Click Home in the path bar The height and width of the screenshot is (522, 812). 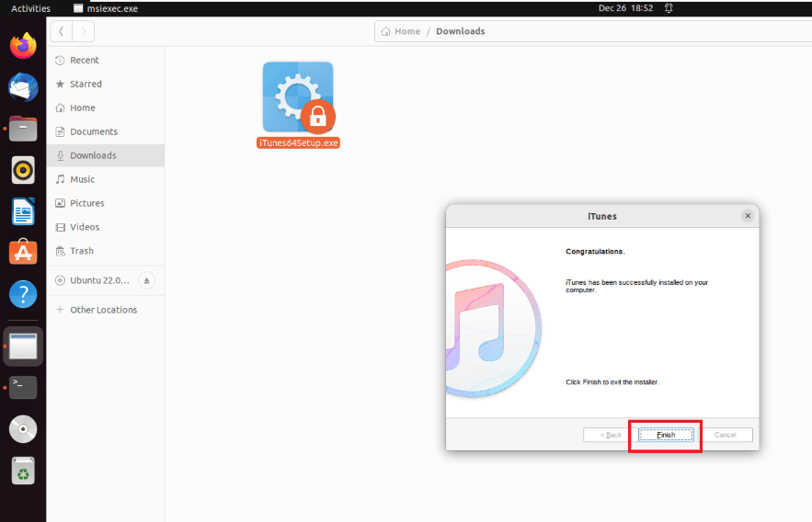pos(401,31)
